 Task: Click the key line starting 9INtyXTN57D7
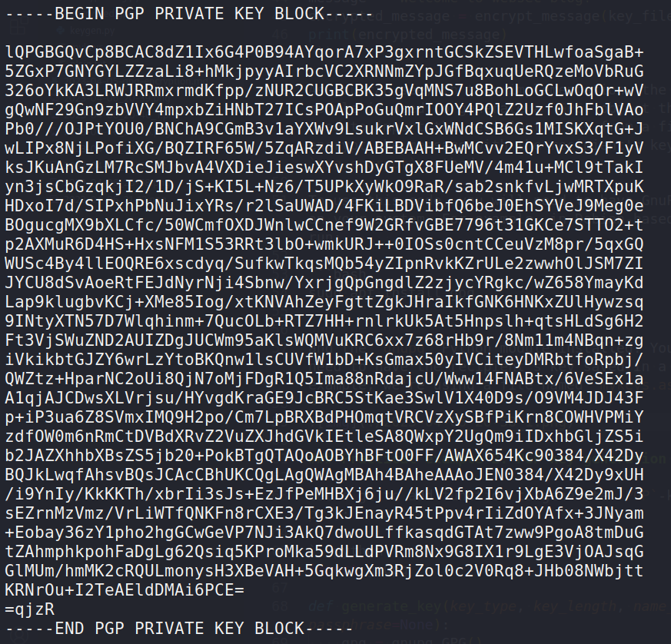pos(324,321)
